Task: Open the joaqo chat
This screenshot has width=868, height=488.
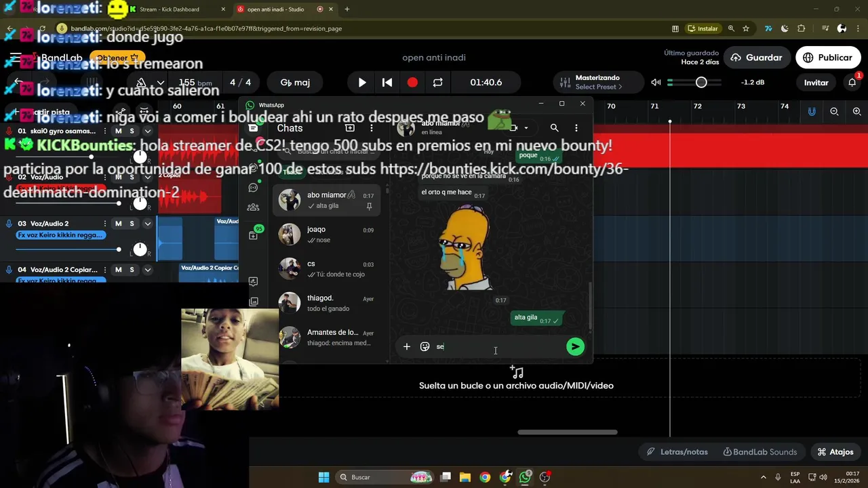Action: click(x=327, y=235)
